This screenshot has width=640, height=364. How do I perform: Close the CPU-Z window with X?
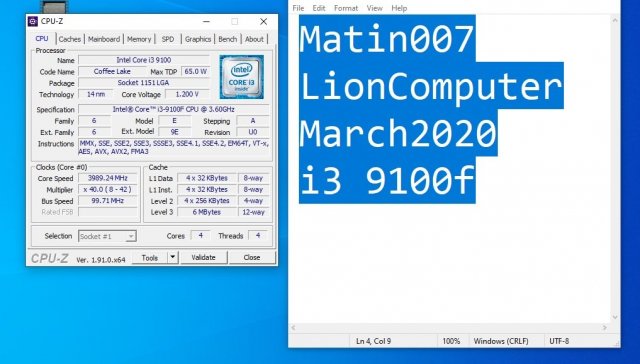(x=264, y=21)
